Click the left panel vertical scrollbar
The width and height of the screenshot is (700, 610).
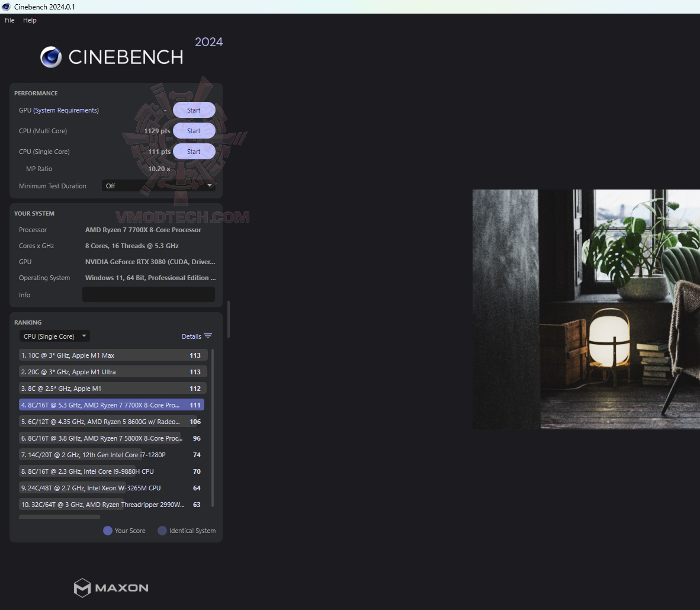coord(229,319)
